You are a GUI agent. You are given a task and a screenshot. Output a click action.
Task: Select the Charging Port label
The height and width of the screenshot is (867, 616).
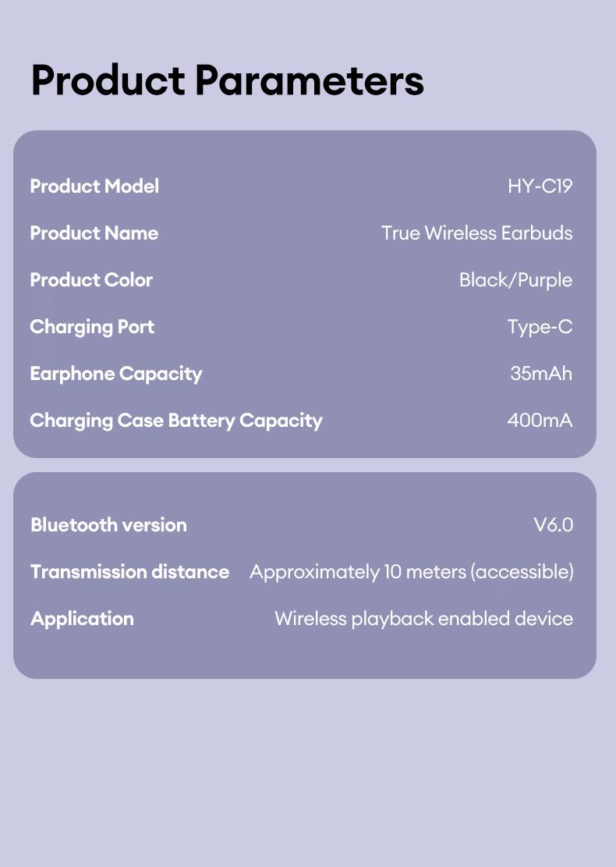coord(92,327)
